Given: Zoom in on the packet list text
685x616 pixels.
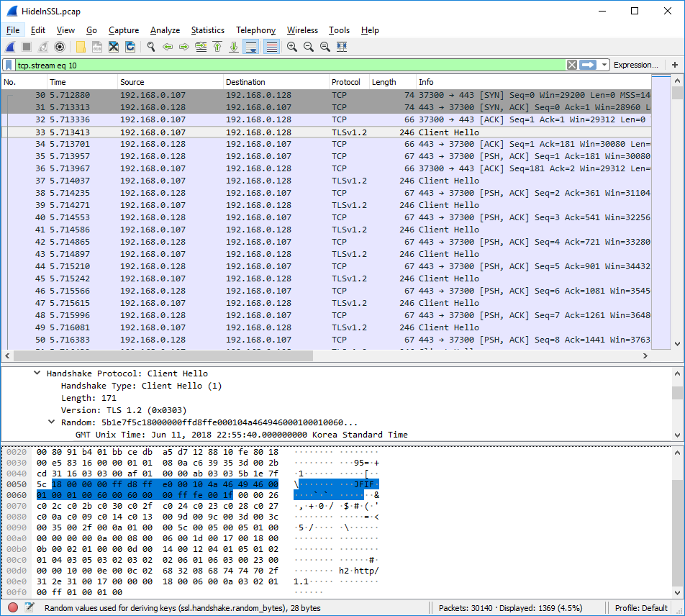Looking at the screenshot, I should (x=291, y=47).
